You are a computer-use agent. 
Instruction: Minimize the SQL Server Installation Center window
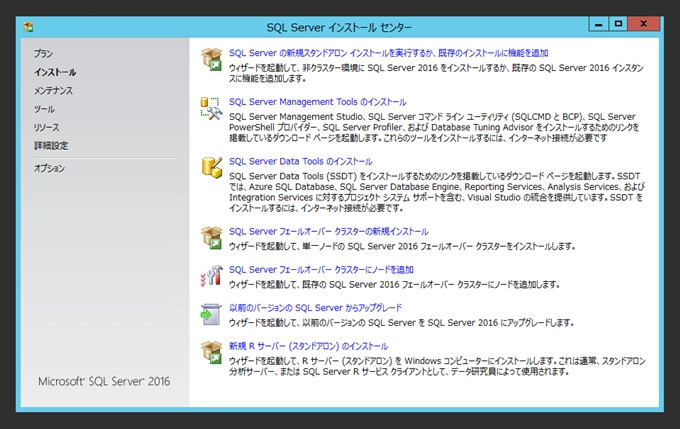click(598, 24)
